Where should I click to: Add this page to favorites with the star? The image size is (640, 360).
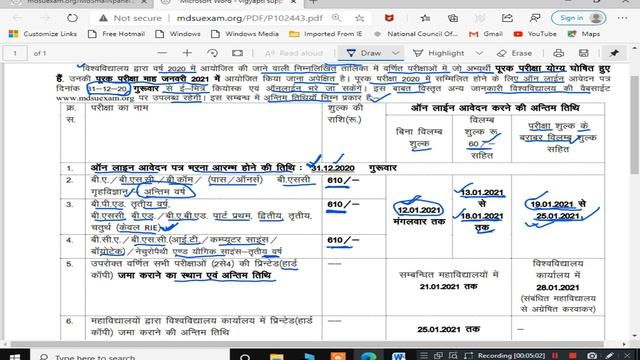(x=359, y=18)
